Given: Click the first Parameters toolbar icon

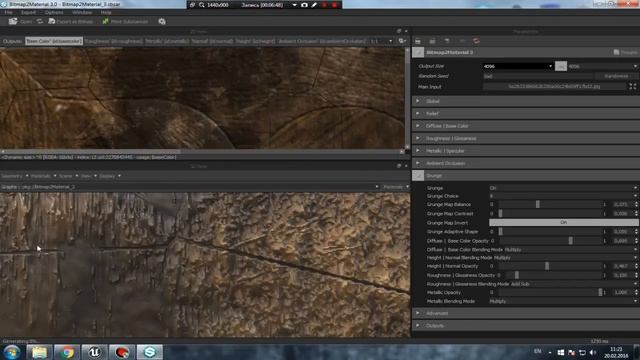Looking at the screenshot, I should [x=418, y=41].
